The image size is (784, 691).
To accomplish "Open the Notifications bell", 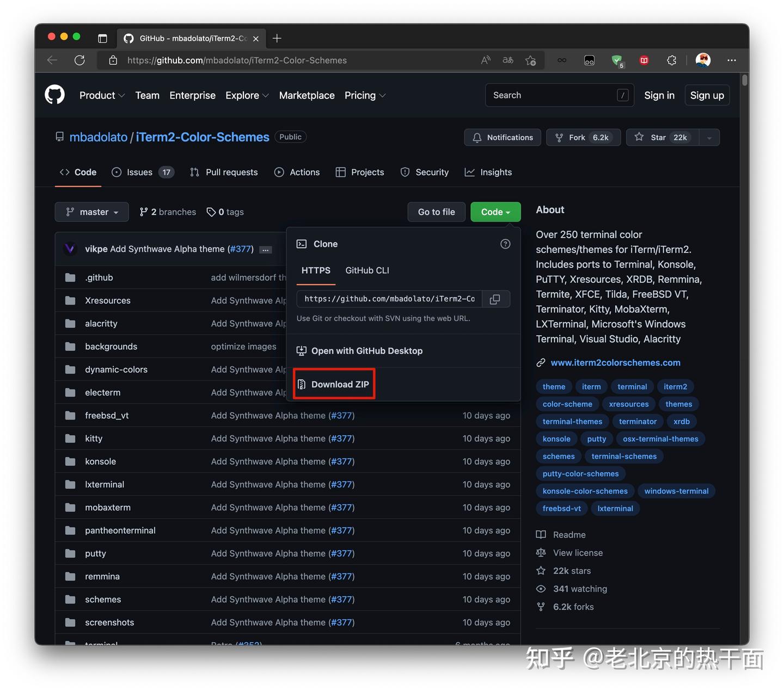I will (x=501, y=137).
